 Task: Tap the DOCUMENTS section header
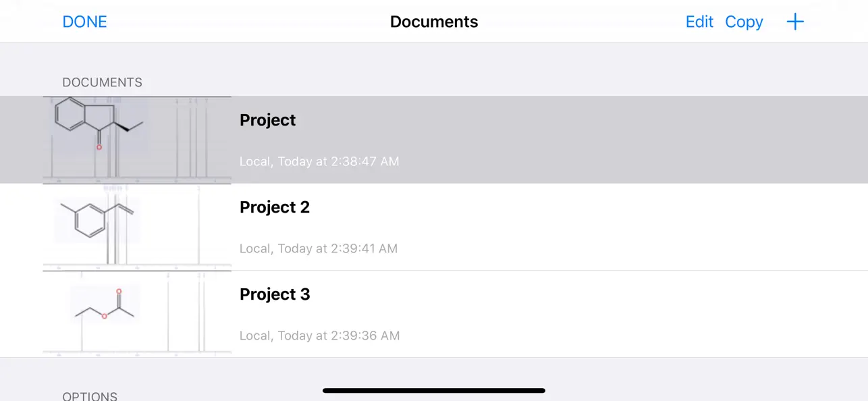coord(102,82)
